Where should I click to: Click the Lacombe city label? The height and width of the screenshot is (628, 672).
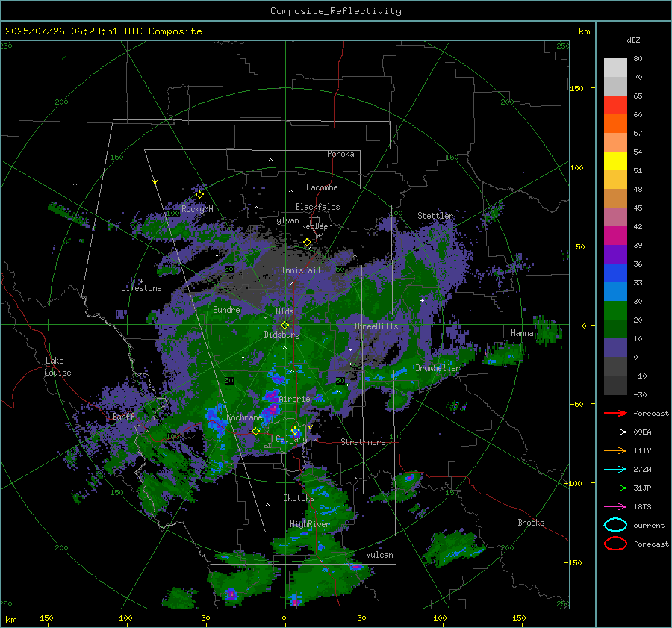[x=322, y=187]
